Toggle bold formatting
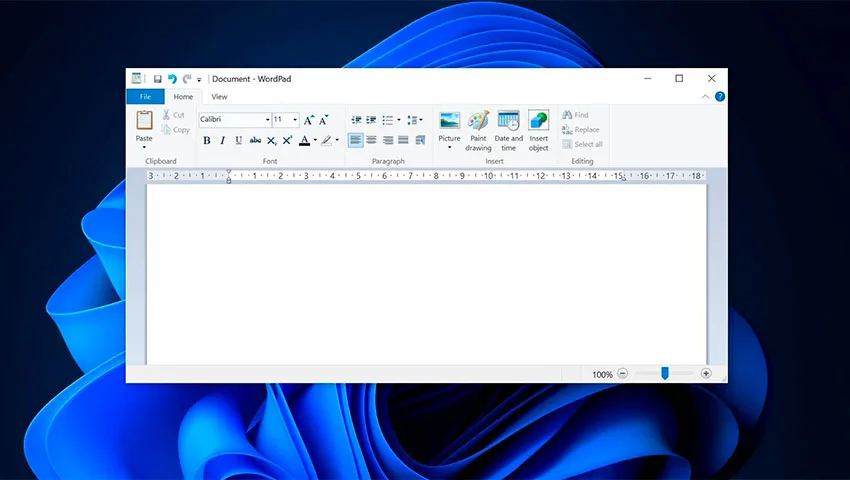The width and height of the screenshot is (850, 480). [207, 140]
